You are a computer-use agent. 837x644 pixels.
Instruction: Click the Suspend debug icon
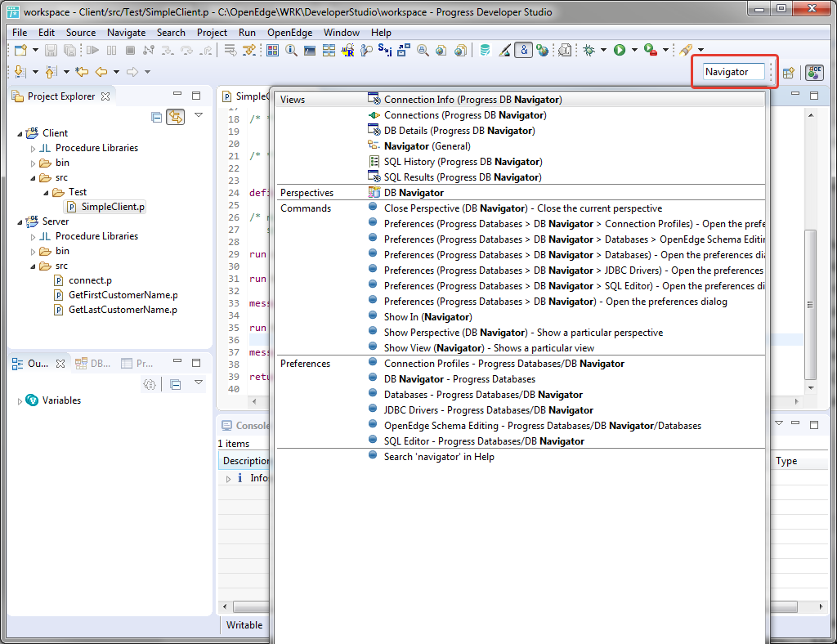coord(111,50)
